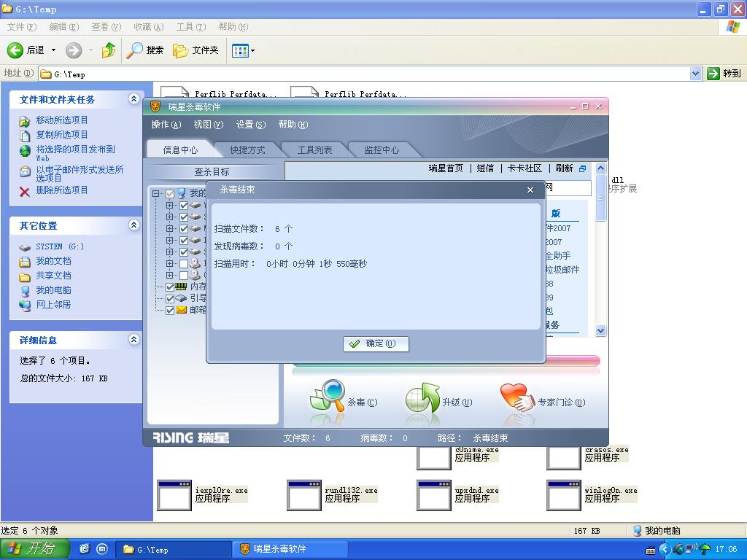Viewport: 747px width, 560px height.
Task: Click the Copy selected items (复制所选项目) icon
Action: [x=25, y=135]
